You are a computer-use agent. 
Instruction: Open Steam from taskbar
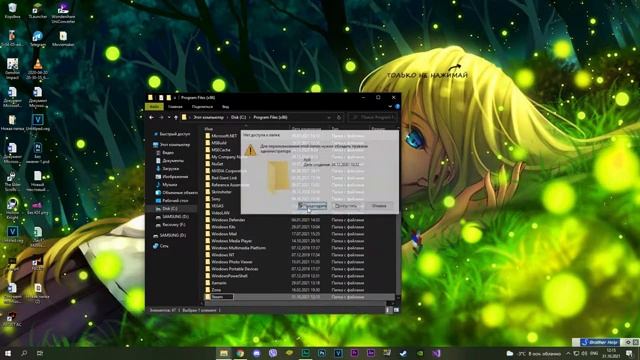point(403,353)
